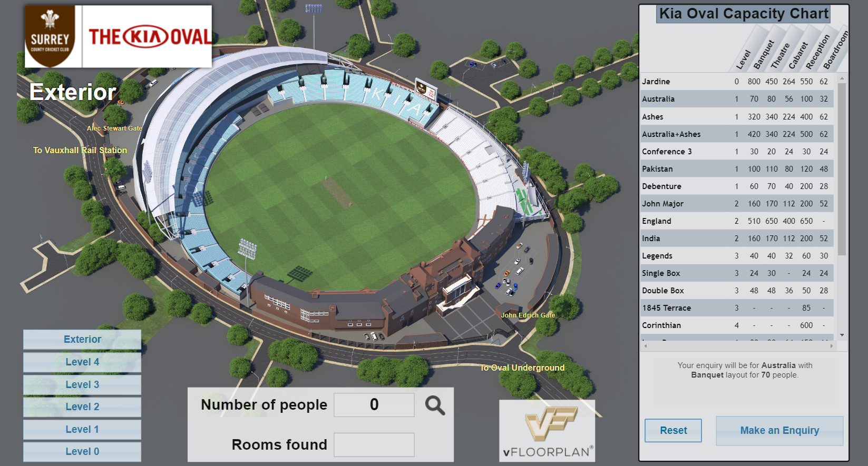Click right arrow of horizontal scrollbar
This screenshot has height=466, width=868.
(832, 346)
